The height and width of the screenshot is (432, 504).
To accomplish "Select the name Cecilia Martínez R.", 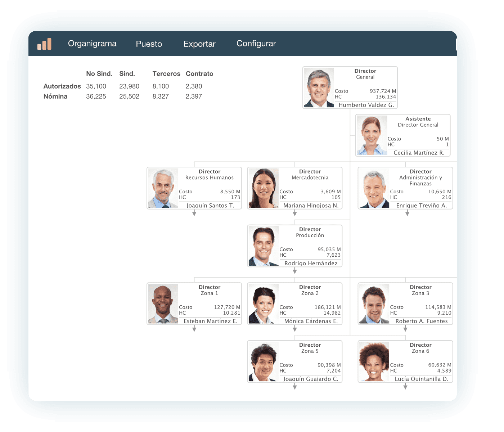I will (x=419, y=153).
